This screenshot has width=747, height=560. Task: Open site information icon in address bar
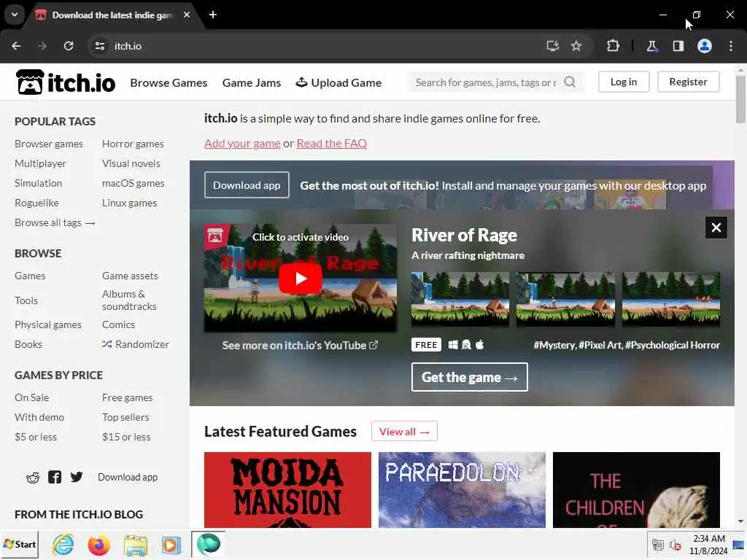tap(99, 46)
